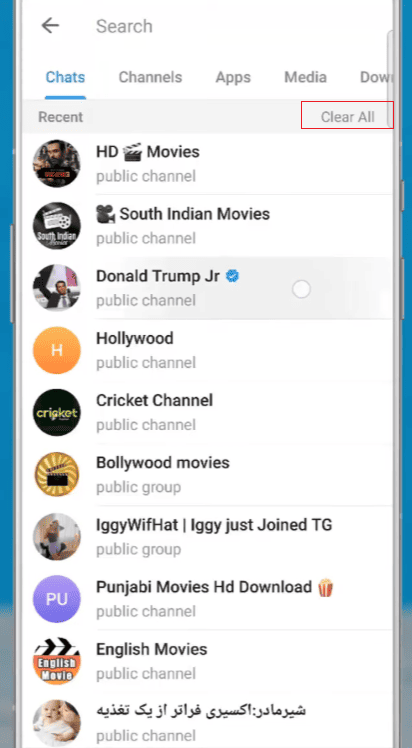
Task: Tap purple PU avatar
Action: (x=57, y=599)
